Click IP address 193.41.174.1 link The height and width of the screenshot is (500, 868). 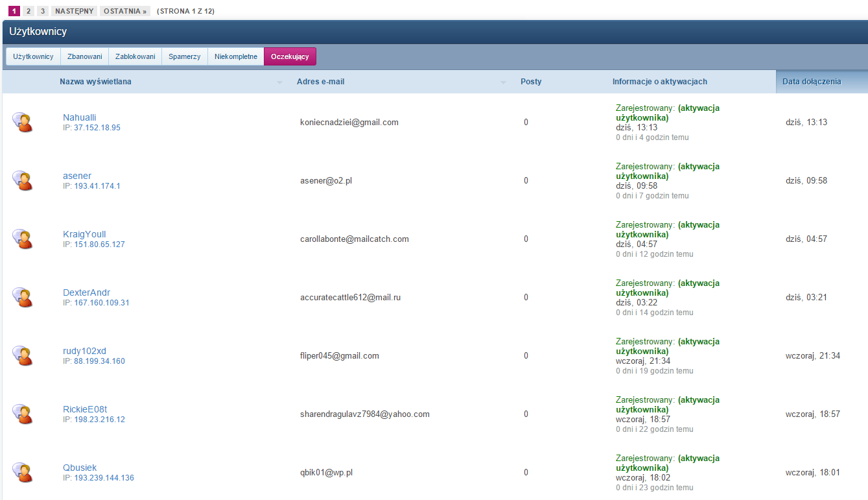[97, 186]
